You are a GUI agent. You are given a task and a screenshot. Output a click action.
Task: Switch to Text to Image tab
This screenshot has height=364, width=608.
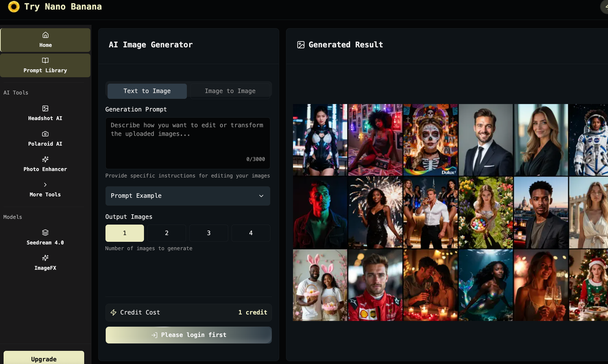(147, 91)
